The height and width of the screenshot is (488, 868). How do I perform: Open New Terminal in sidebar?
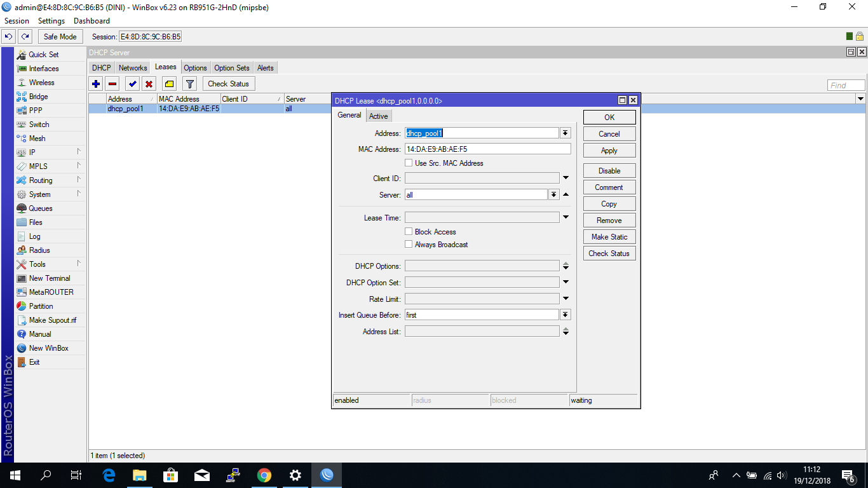(50, 278)
